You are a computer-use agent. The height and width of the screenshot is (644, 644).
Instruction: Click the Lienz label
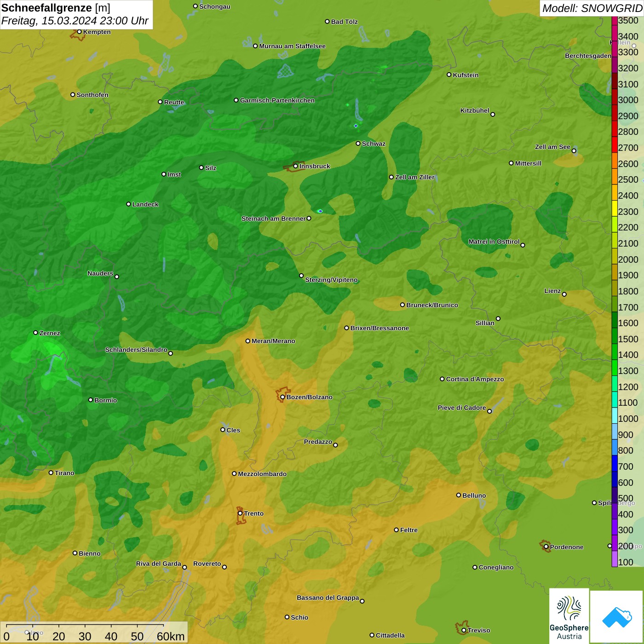pos(552,291)
